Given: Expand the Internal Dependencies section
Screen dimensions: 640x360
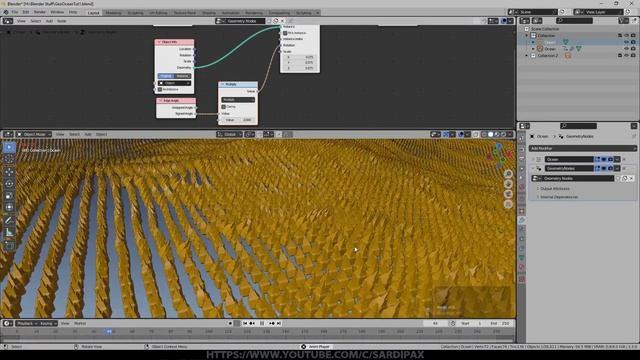Looking at the screenshot, I should 558,197.
